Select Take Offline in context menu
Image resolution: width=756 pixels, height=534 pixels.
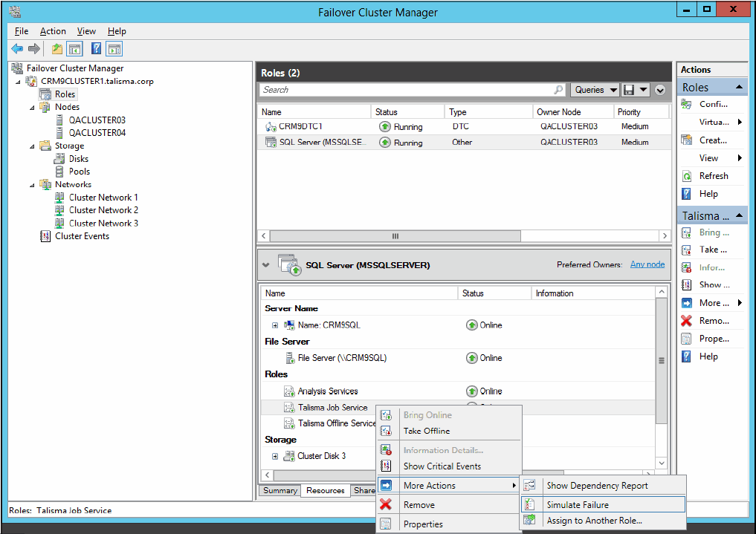pos(426,431)
